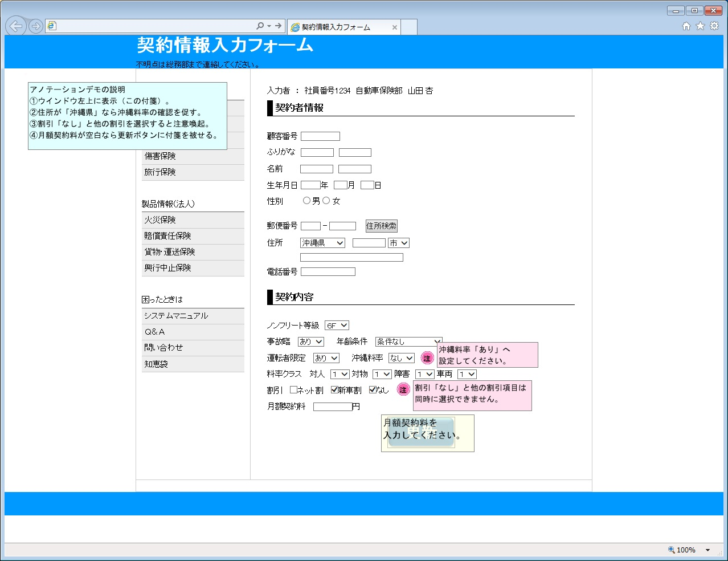Open 貨物·運送保険 in the sidebar menu
Image resolution: width=728 pixels, height=561 pixels.
pyautogui.click(x=193, y=252)
